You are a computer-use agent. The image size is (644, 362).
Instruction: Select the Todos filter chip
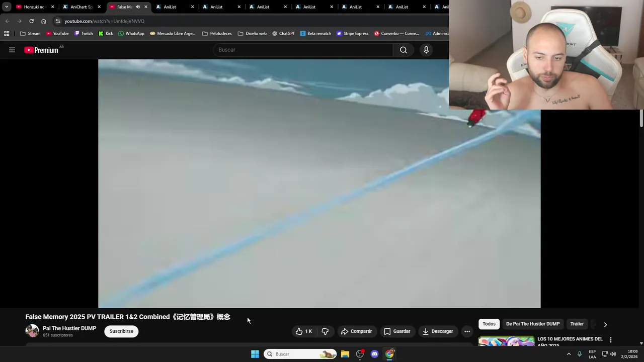coord(489,324)
